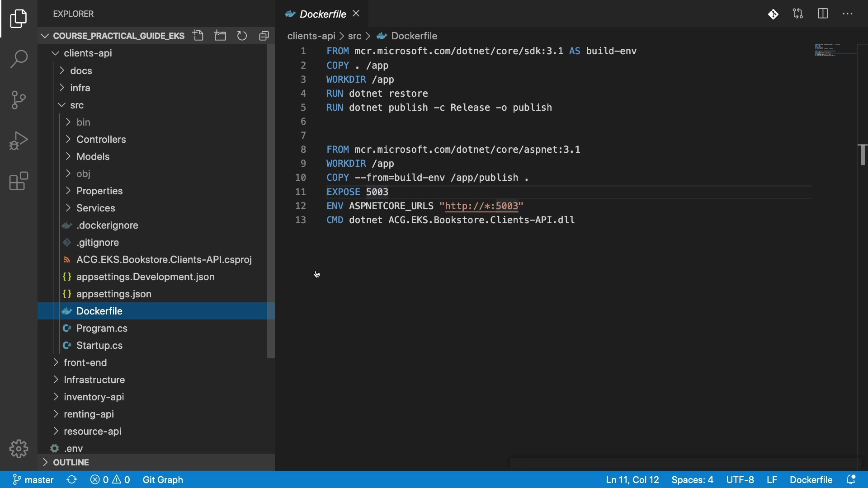This screenshot has height=488, width=868.
Task: Click Git Graph in the status bar
Action: 163,479
